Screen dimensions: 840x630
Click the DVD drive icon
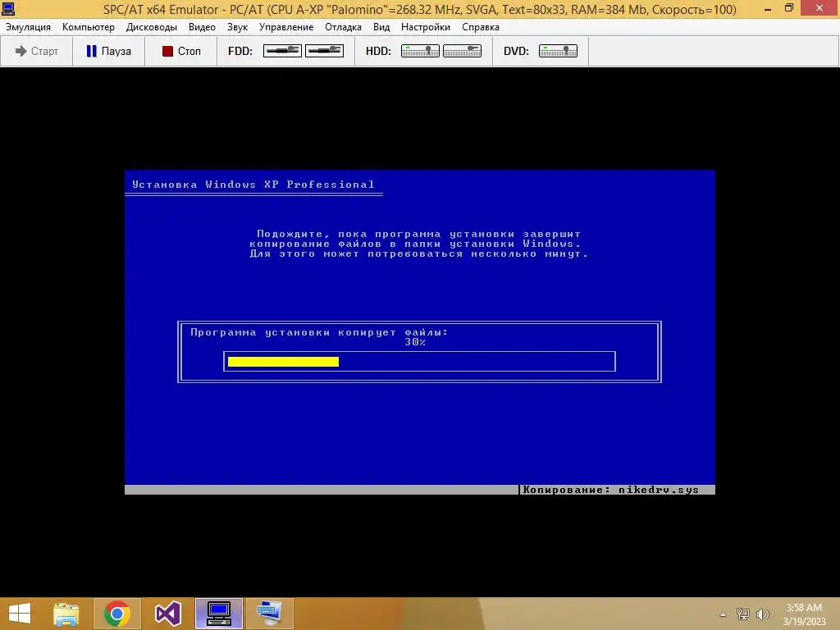point(558,51)
